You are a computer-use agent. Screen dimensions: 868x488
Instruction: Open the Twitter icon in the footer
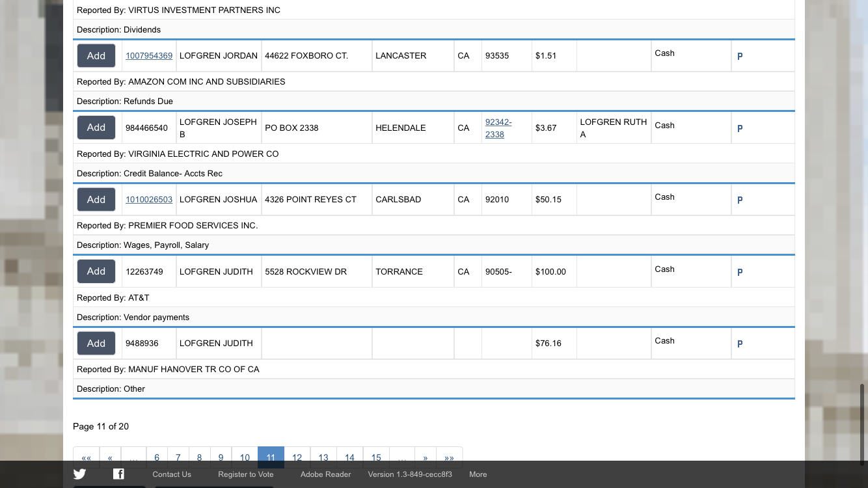79,474
